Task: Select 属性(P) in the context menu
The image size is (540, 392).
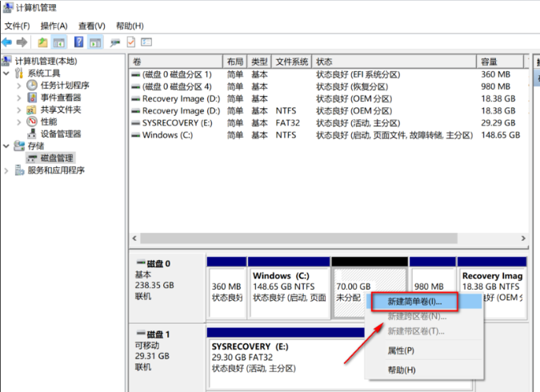Action: tap(400, 350)
